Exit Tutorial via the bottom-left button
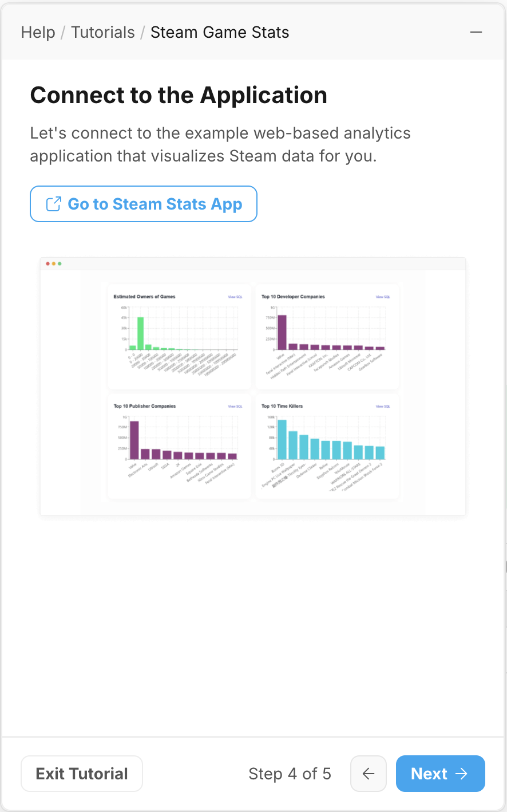The image size is (507, 812). [x=82, y=774]
